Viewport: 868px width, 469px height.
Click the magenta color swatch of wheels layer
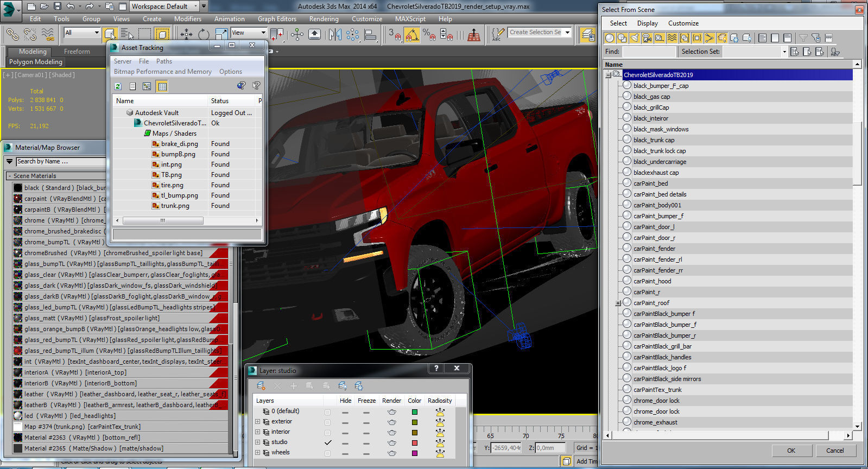(415, 453)
